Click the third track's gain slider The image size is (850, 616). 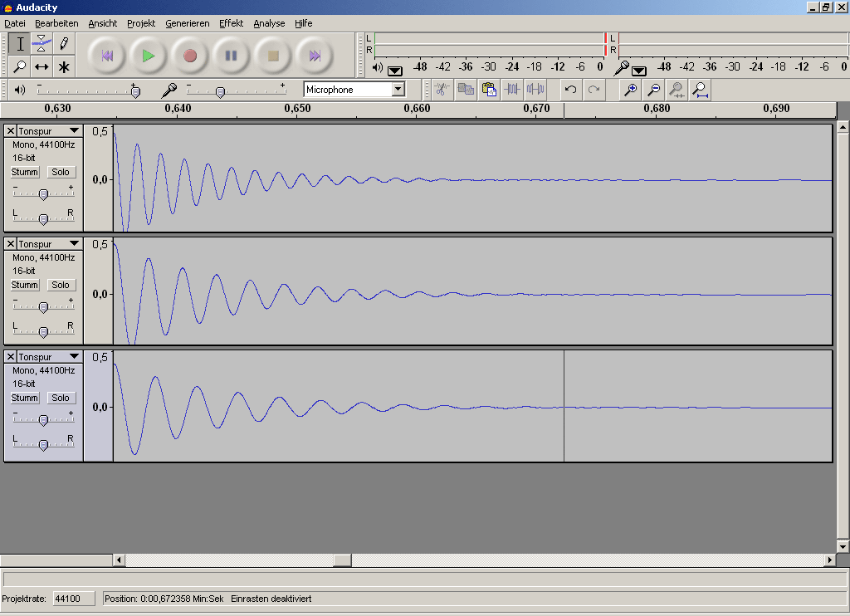43,419
